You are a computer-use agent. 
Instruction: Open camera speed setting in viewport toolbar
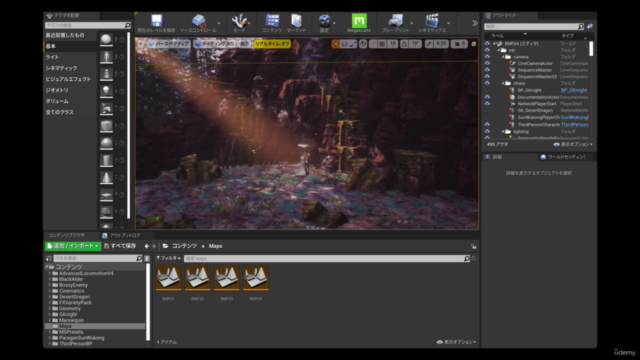click(x=460, y=44)
